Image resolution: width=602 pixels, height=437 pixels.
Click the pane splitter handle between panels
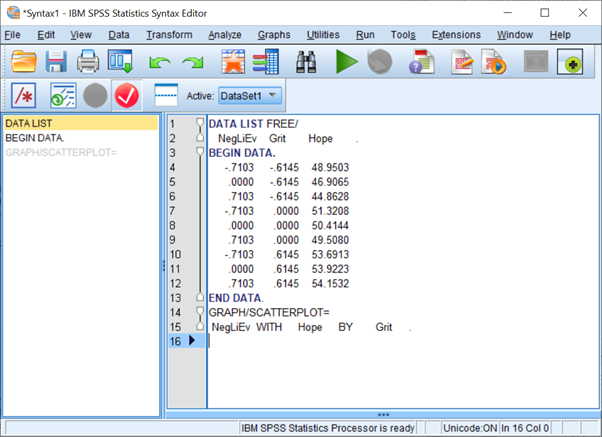coord(163,265)
